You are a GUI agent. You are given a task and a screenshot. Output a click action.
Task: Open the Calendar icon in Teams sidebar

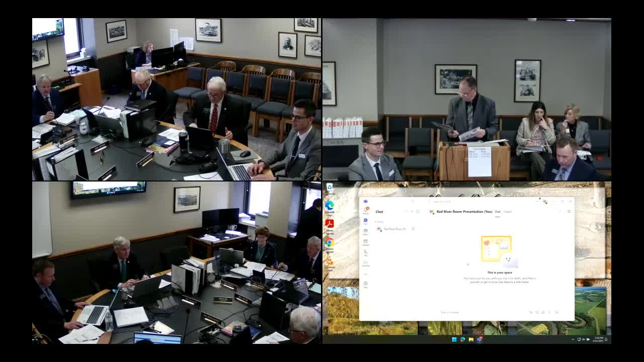366,242
